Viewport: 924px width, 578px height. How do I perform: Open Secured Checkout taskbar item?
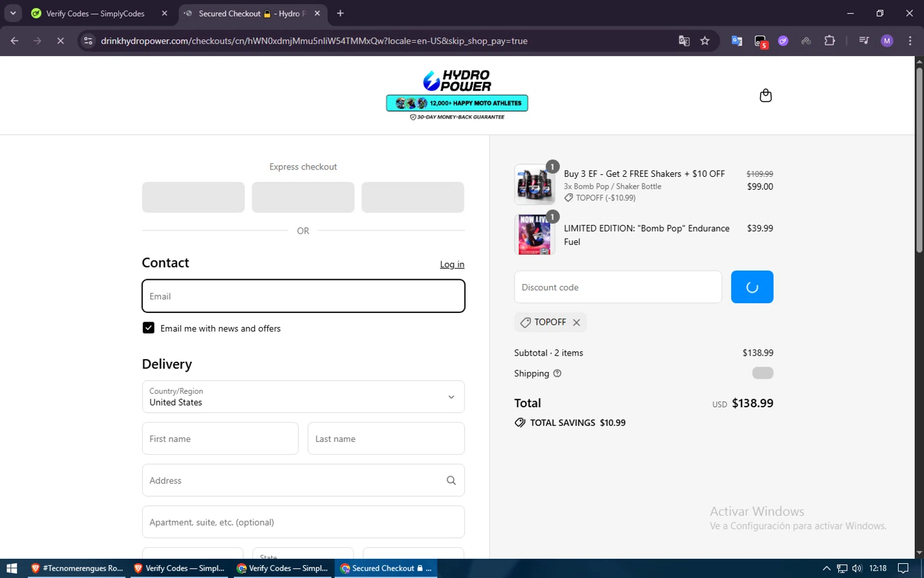[x=386, y=568]
